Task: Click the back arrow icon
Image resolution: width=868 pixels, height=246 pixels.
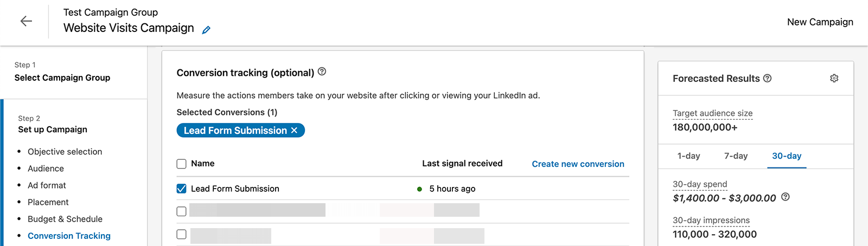Action: point(26,21)
